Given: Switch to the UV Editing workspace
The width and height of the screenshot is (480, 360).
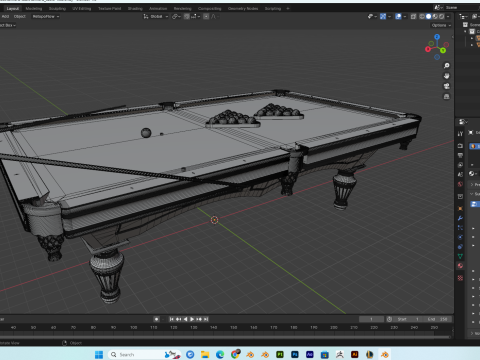Looking at the screenshot, I should [x=82, y=8].
